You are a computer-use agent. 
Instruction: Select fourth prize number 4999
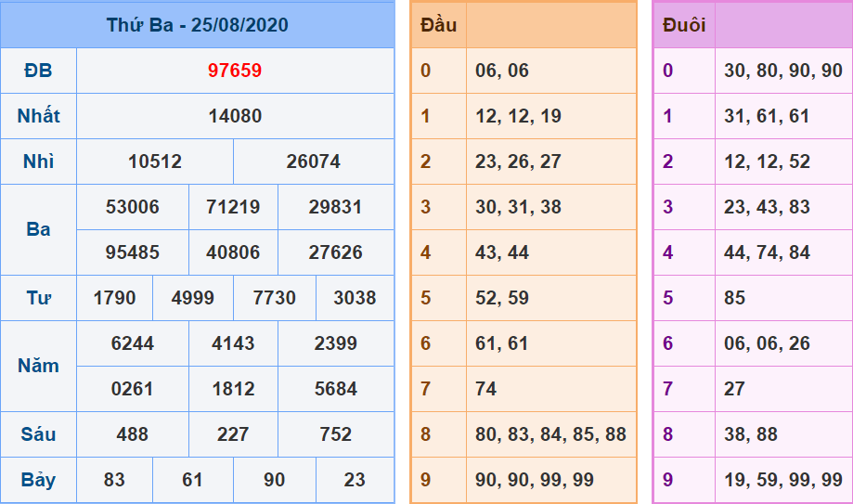click(193, 298)
